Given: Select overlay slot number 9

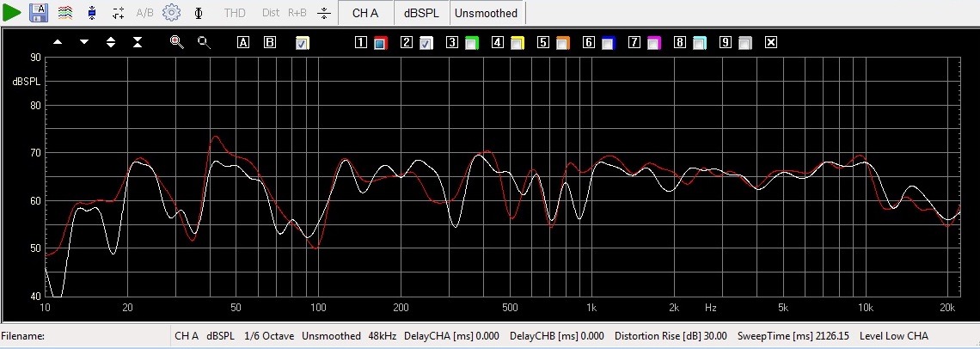Looking at the screenshot, I should (x=725, y=42).
